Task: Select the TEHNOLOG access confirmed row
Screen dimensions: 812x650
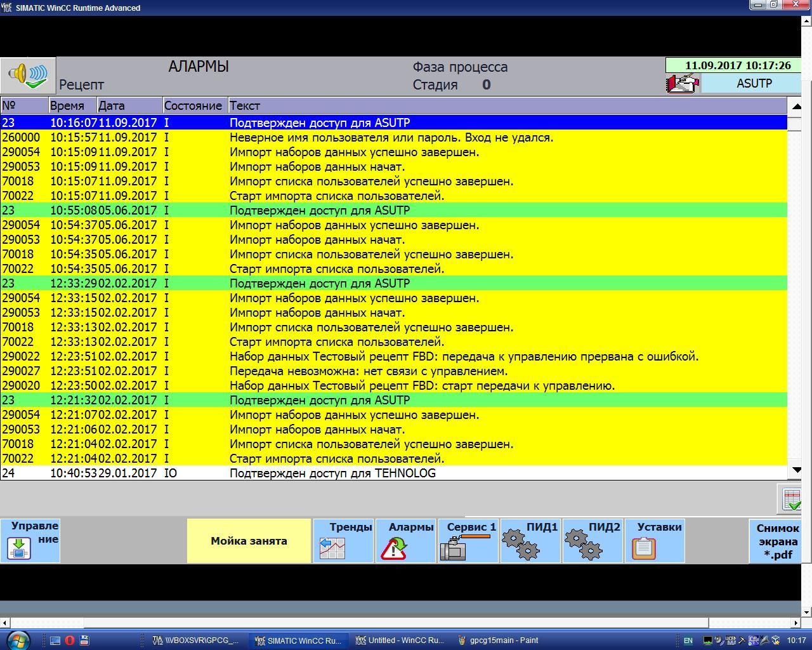Action: tap(381, 473)
